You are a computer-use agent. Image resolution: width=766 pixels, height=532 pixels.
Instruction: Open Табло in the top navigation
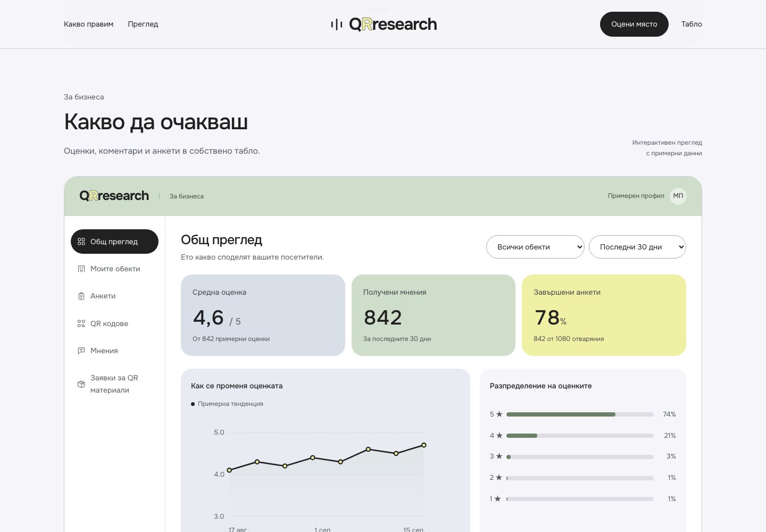click(692, 24)
